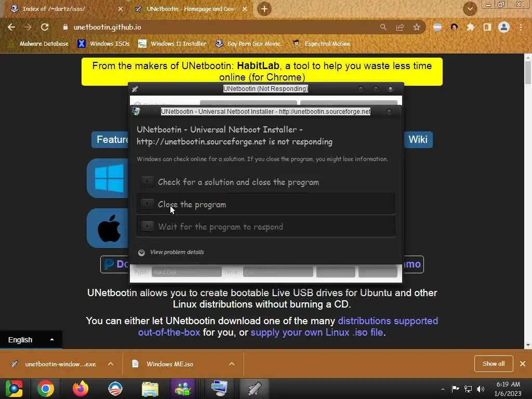Close the Index of /~dartz/isos/ tab

pos(121,9)
